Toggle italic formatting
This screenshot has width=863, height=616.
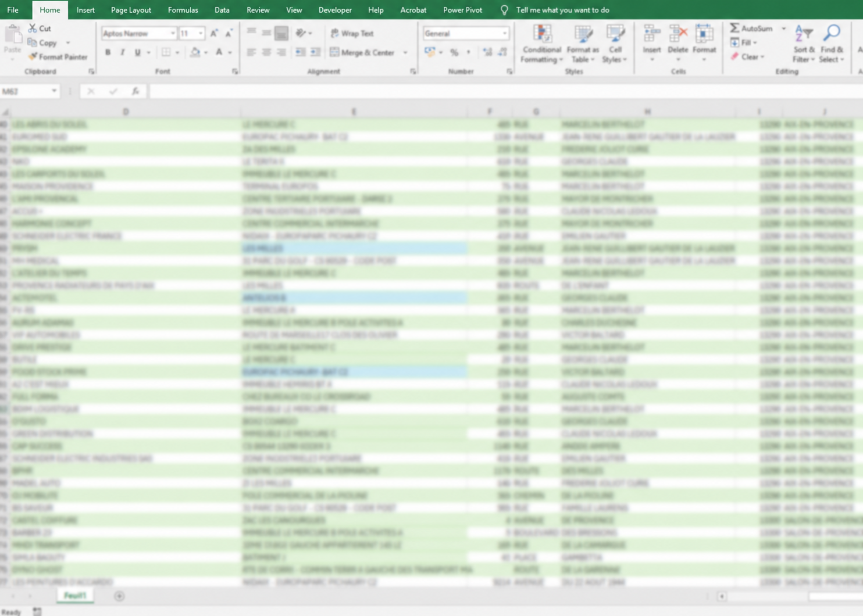(x=123, y=52)
